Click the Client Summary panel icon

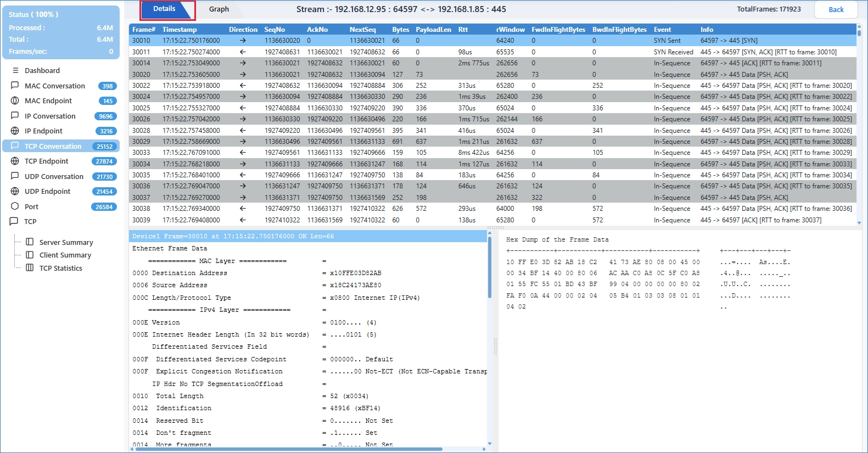[x=30, y=255]
